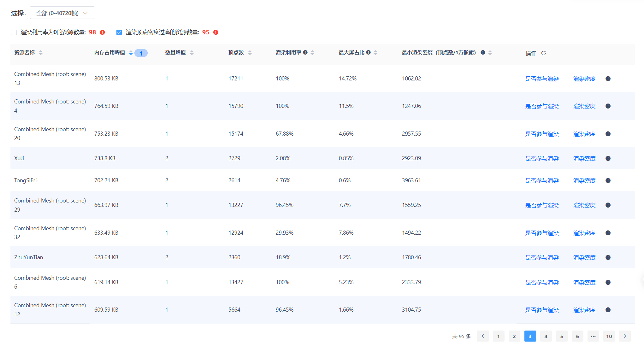Jump to page 10 in pagination
Screen dimensions: 644x346
tap(609, 336)
